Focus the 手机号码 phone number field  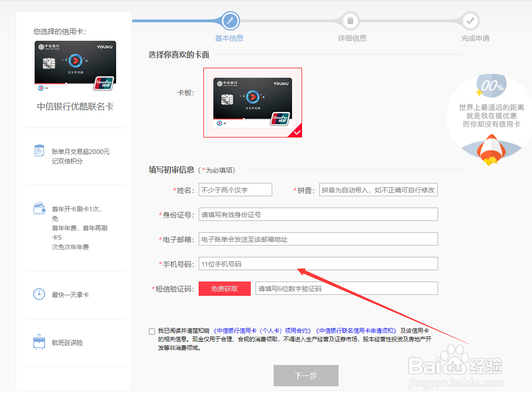coord(318,264)
